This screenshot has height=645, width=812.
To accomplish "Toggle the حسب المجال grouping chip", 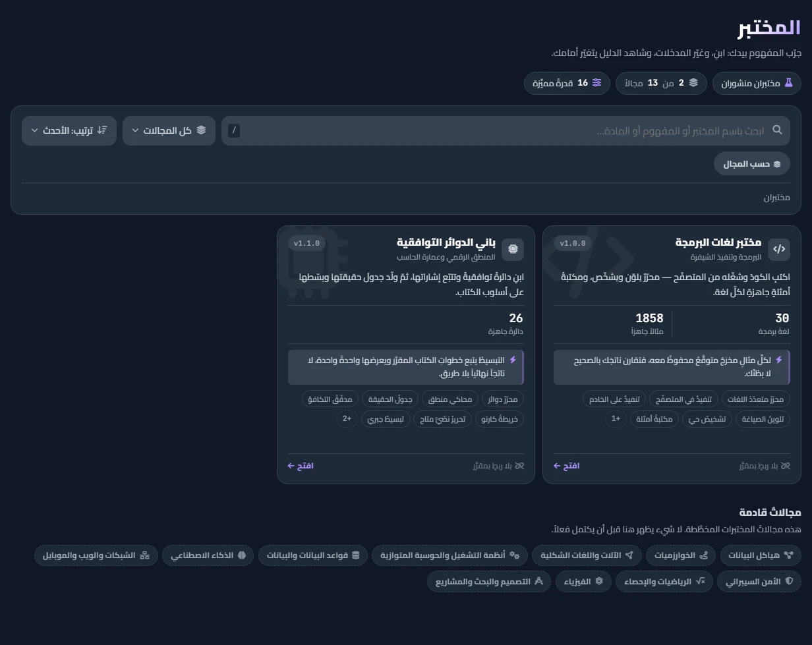I will (x=752, y=164).
